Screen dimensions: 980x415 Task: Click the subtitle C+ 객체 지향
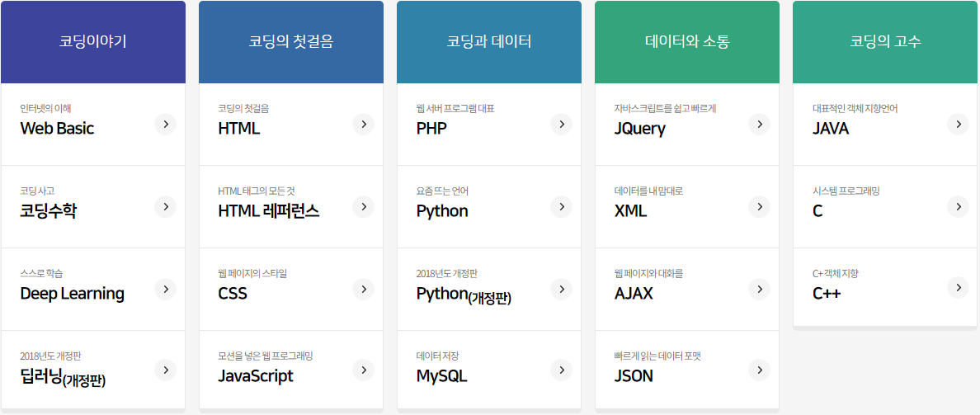click(836, 273)
